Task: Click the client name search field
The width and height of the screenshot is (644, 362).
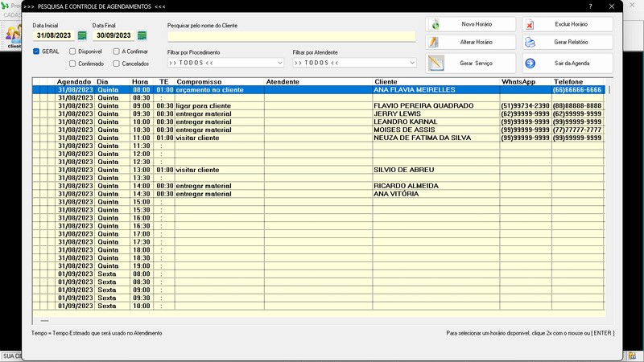Action: [x=291, y=36]
